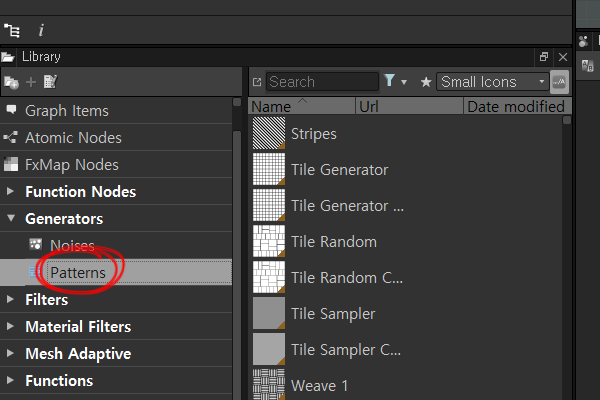Open the Small Icons view dropdown
This screenshot has height=400, width=600.
[492, 82]
